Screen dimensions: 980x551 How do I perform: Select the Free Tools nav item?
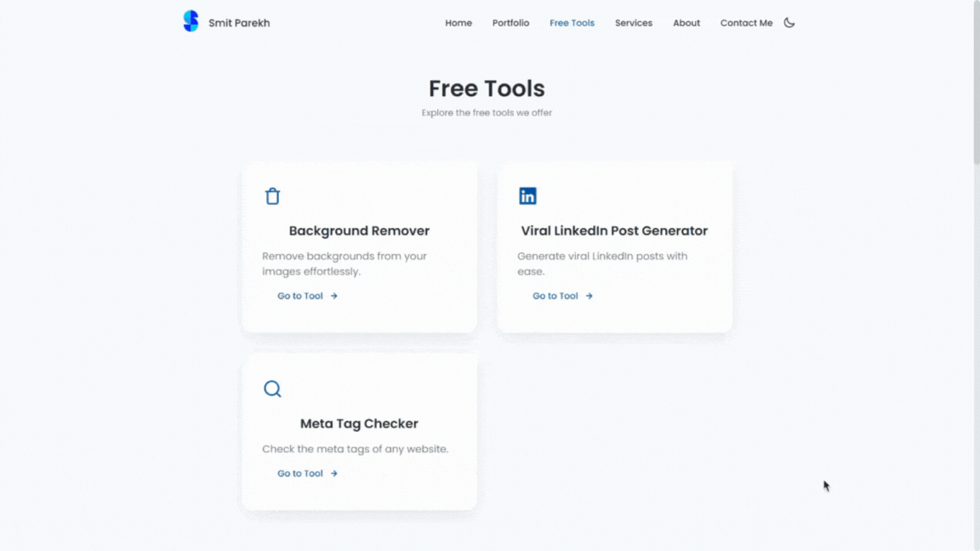tap(572, 23)
